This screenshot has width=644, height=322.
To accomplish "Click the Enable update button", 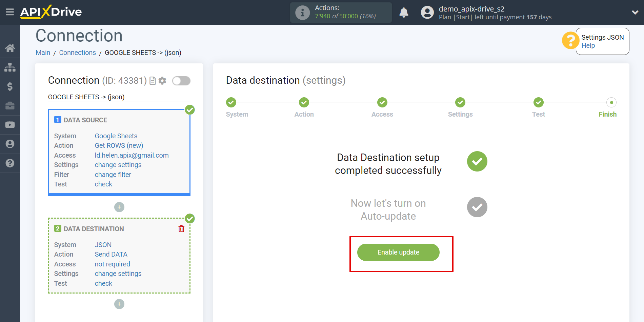I will 398,253.
